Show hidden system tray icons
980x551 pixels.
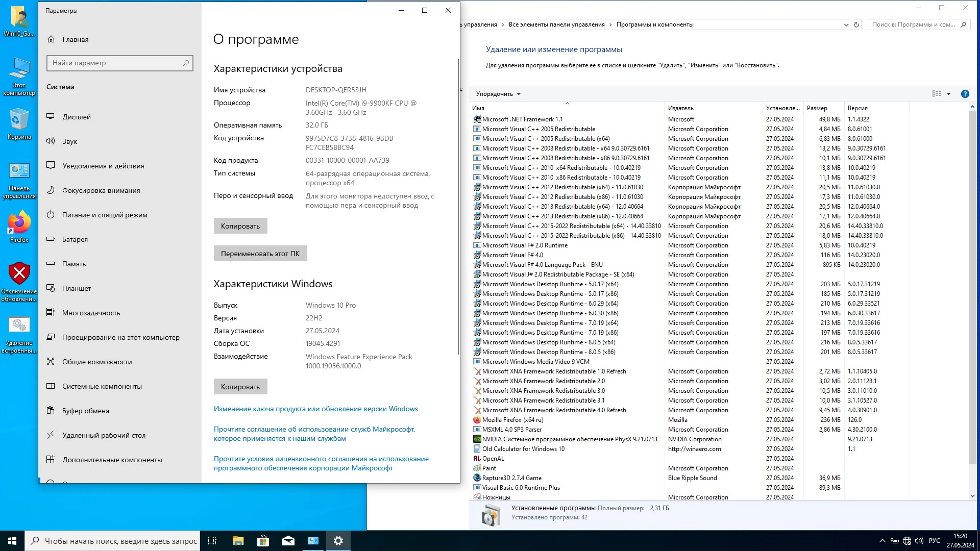[x=882, y=541]
